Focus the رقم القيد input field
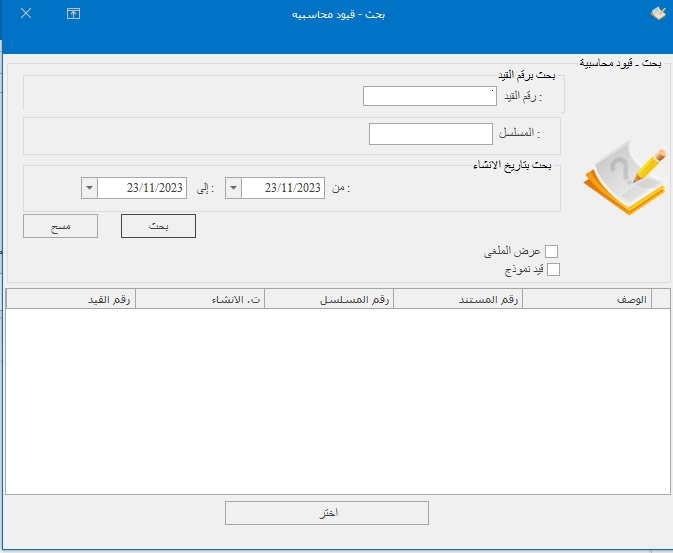The width and height of the screenshot is (673, 553). [x=429, y=96]
